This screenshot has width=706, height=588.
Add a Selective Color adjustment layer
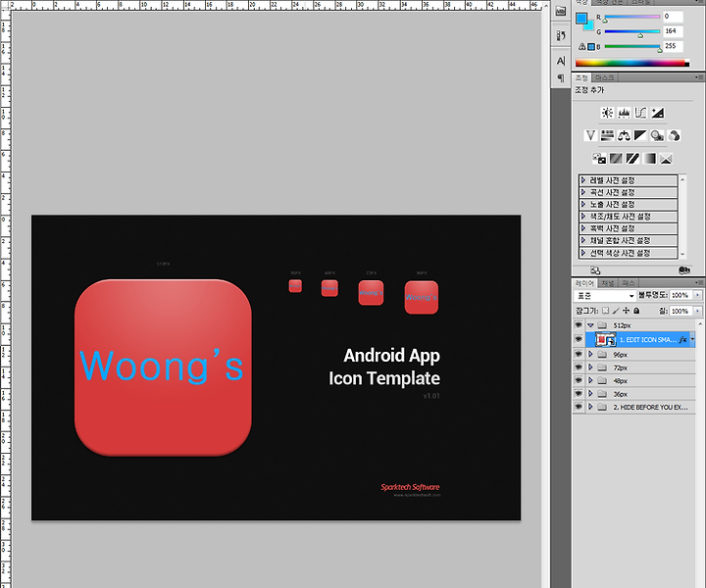point(666,159)
